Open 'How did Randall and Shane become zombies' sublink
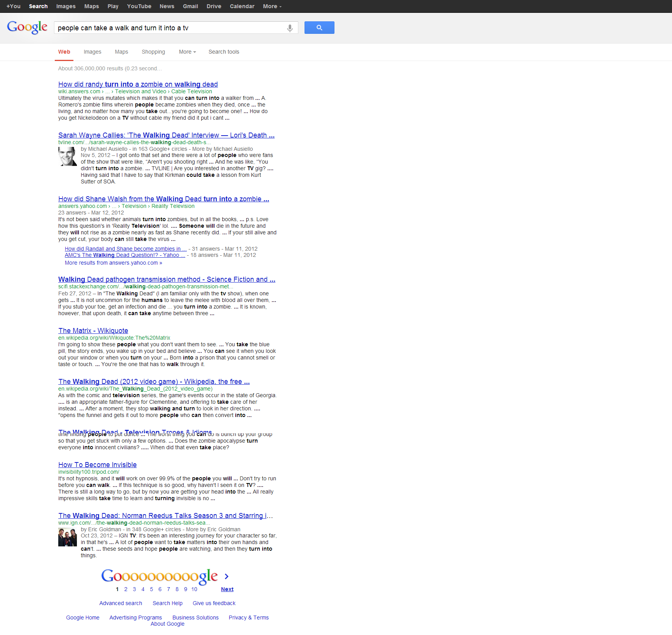This screenshot has width=672, height=635. (126, 249)
